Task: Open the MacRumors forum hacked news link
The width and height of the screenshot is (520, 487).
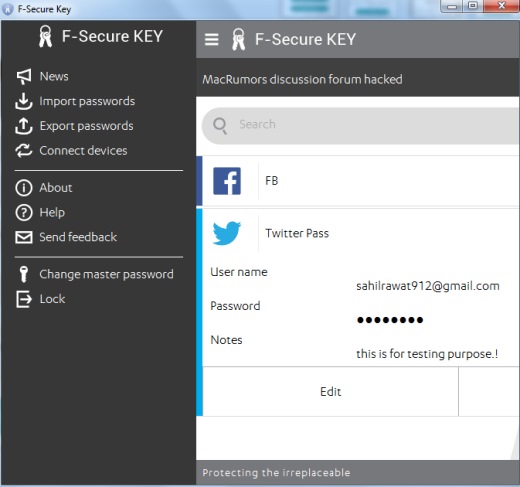Action: point(302,79)
